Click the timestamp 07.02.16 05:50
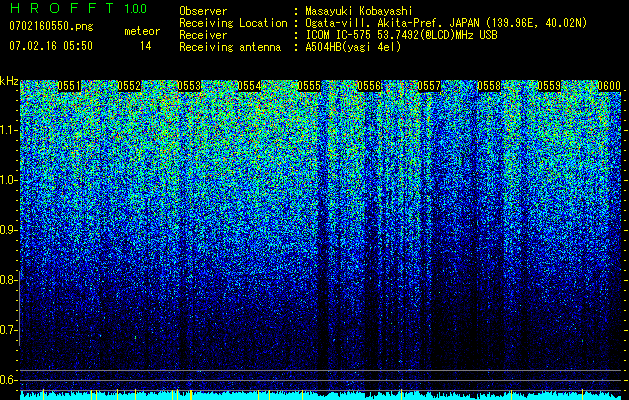The image size is (629, 400). point(51,46)
